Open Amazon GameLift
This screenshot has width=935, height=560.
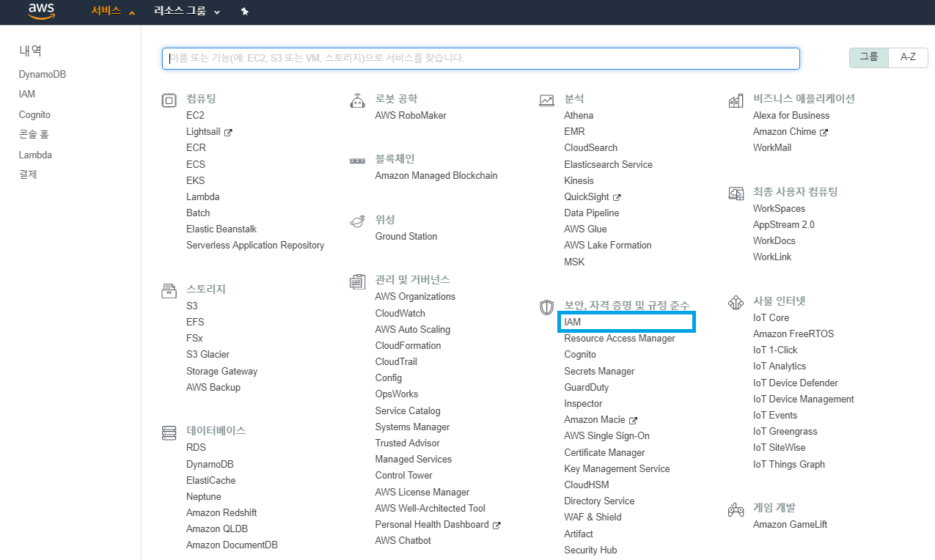(x=790, y=525)
